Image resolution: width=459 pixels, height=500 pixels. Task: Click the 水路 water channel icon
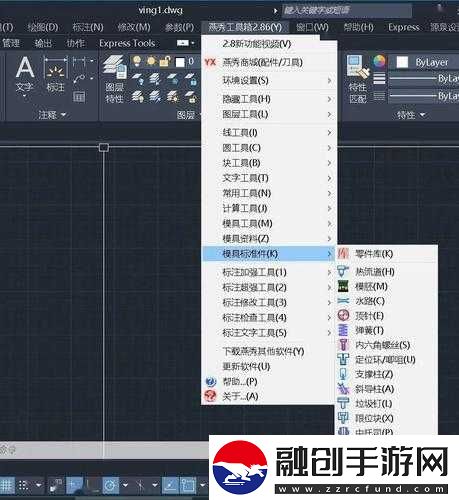343,301
